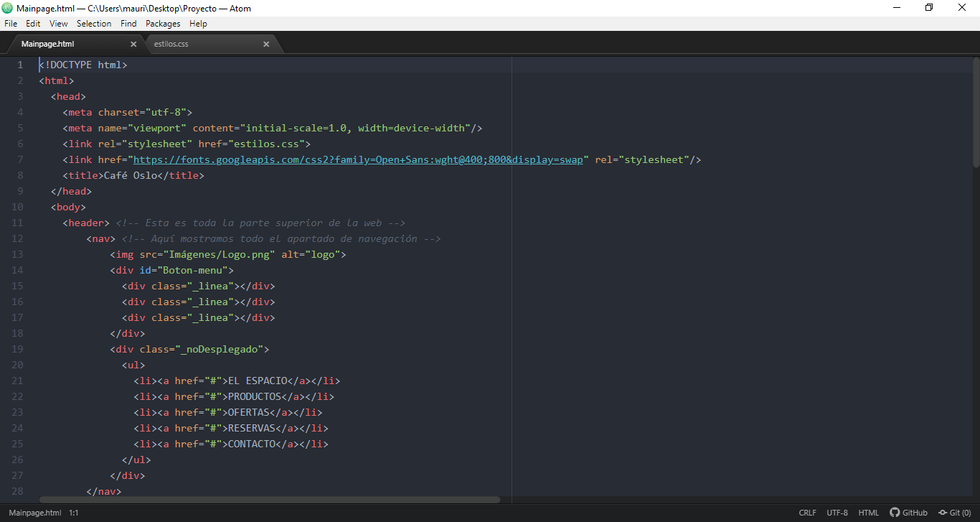Viewport: 980px width, 522px height.
Task: Click the opening <head> tag
Action: [x=68, y=96]
